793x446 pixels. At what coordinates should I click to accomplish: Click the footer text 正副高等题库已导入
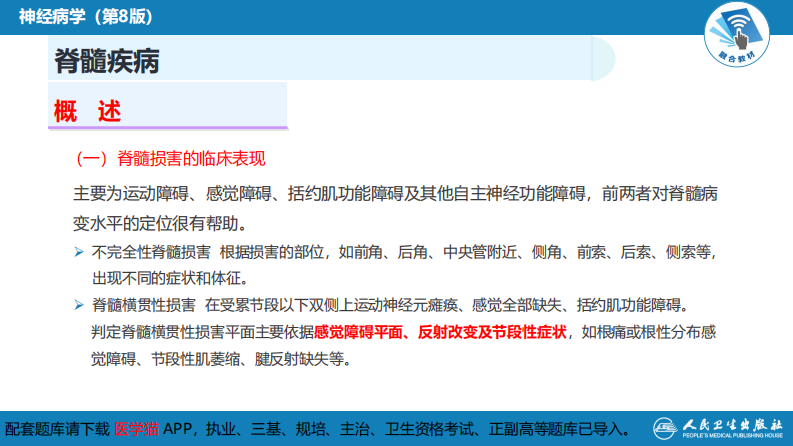(559, 429)
